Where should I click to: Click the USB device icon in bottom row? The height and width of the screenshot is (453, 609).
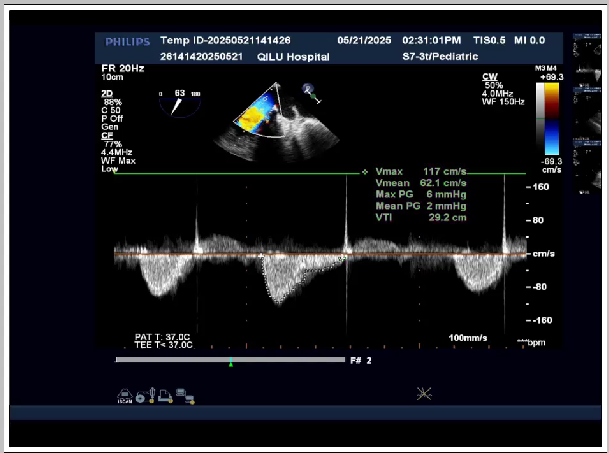coord(153,393)
